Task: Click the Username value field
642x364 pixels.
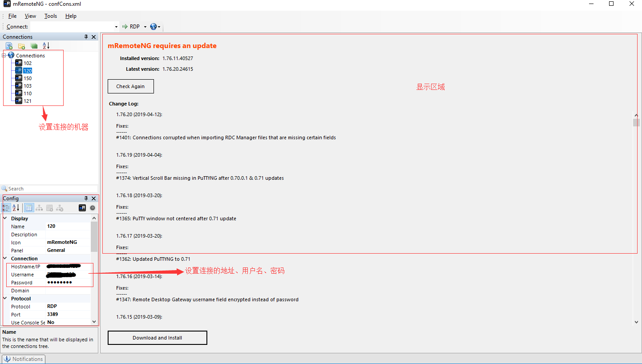Action: coord(68,275)
